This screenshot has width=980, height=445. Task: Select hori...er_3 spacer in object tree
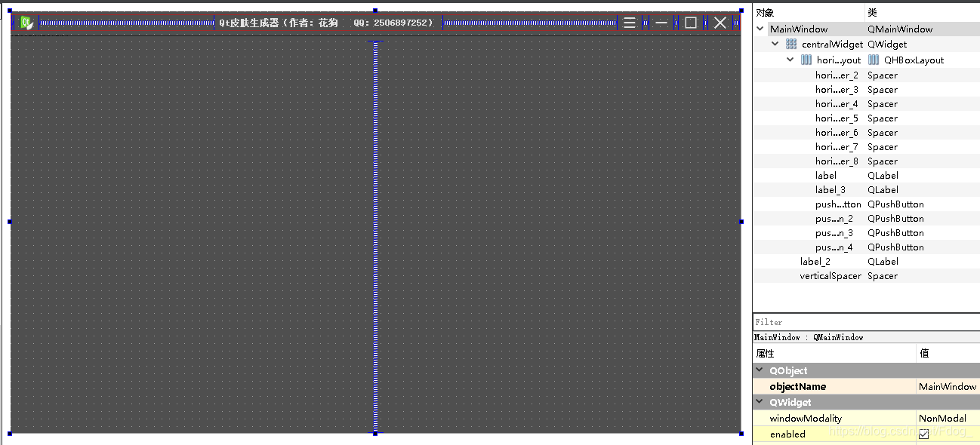click(837, 90)
